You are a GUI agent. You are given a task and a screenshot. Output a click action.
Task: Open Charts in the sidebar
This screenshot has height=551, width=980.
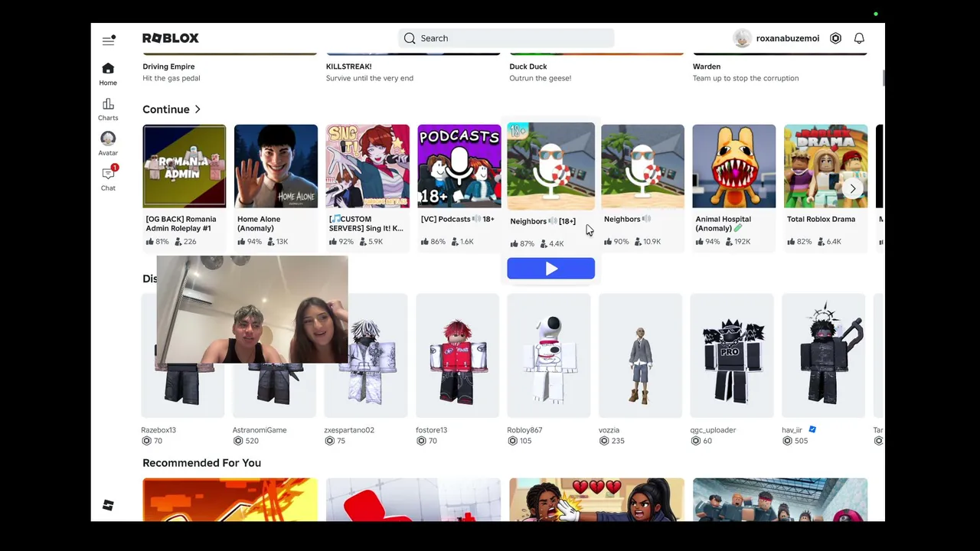[x=108, y=109]
